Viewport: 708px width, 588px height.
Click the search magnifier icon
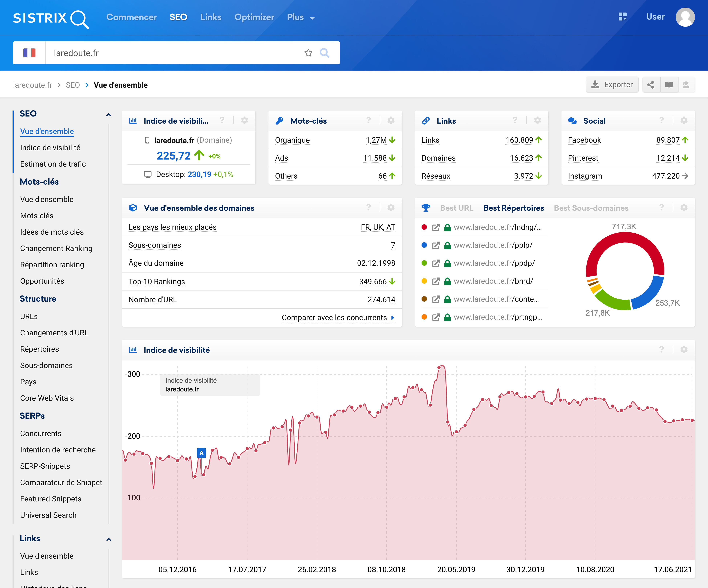coord(324,53)
